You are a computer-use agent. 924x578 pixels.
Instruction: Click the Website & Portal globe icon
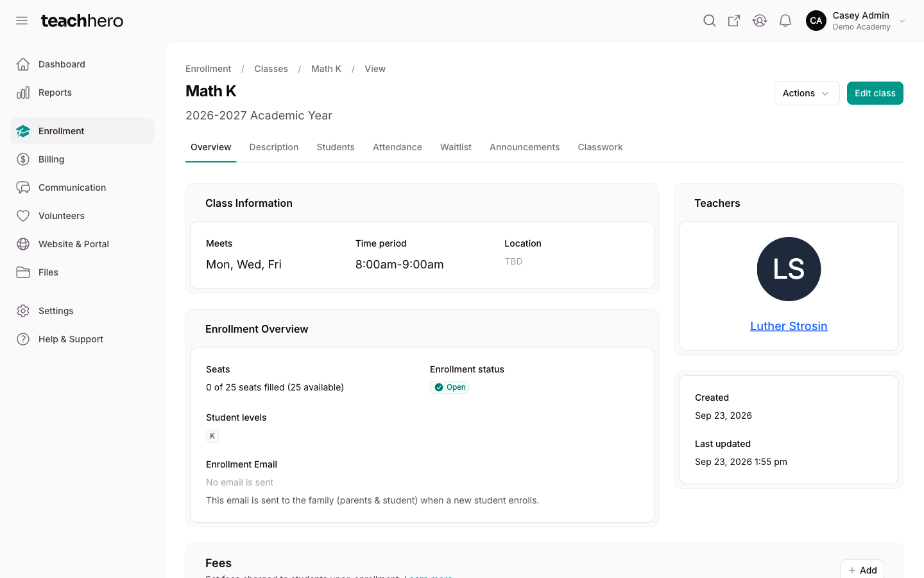(23, 244)
